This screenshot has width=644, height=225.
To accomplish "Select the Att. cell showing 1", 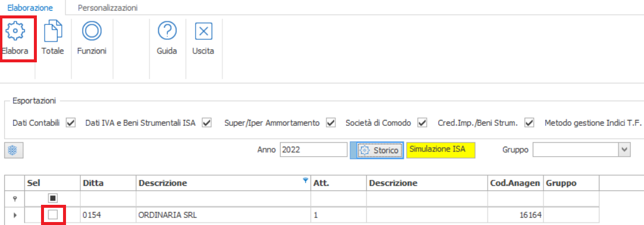I will pos(338,214).
